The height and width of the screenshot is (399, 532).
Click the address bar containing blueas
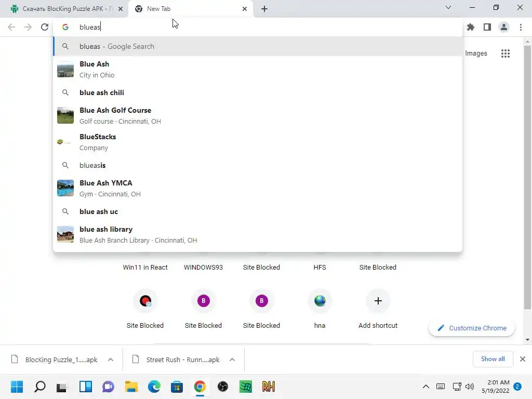tap(258, 27)
